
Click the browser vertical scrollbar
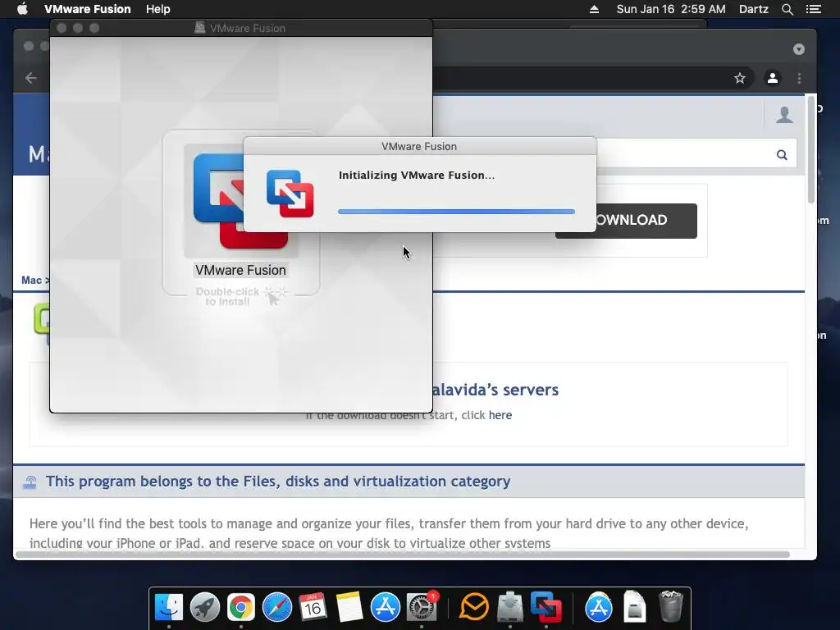811,150
